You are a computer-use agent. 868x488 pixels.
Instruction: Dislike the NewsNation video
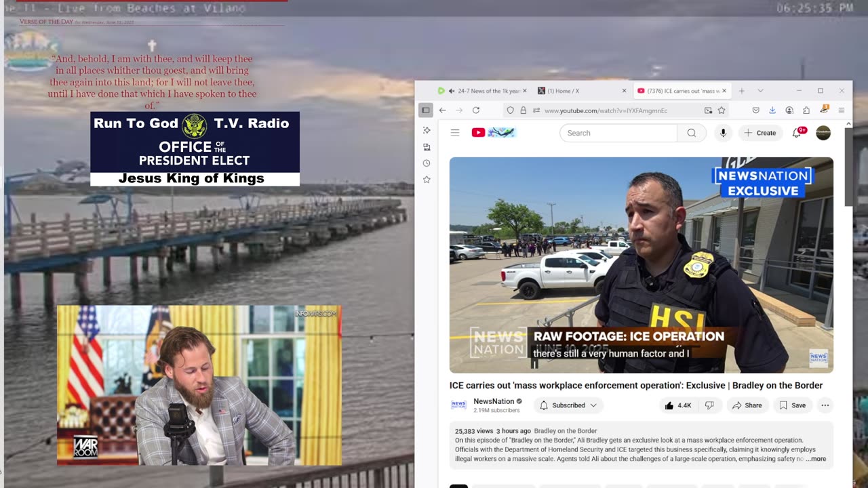[709, 405]
